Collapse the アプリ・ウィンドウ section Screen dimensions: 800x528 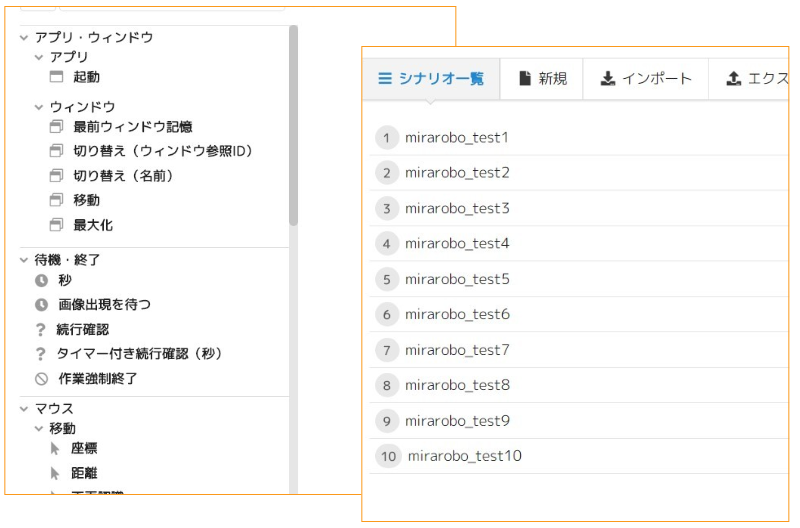point(24,38)
